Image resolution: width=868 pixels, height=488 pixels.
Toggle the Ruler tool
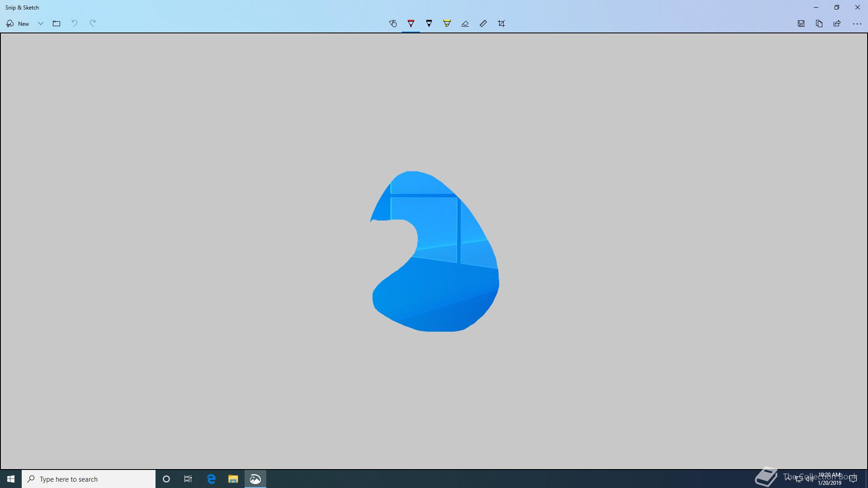(x=483, y=23)
